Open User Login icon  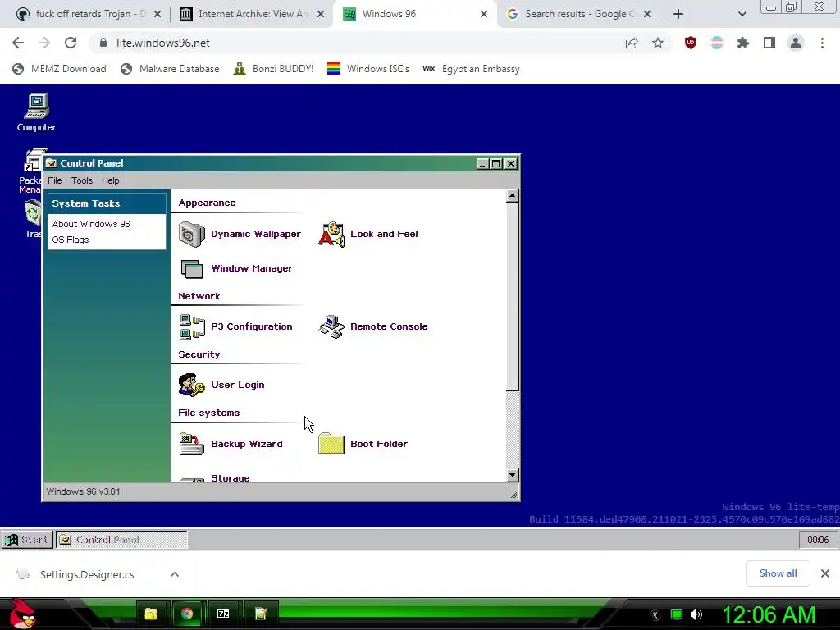tap(191, 385)
